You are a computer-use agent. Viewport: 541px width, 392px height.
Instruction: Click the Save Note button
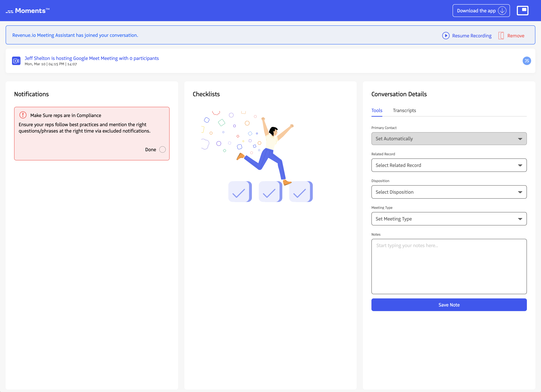point(449,305)
